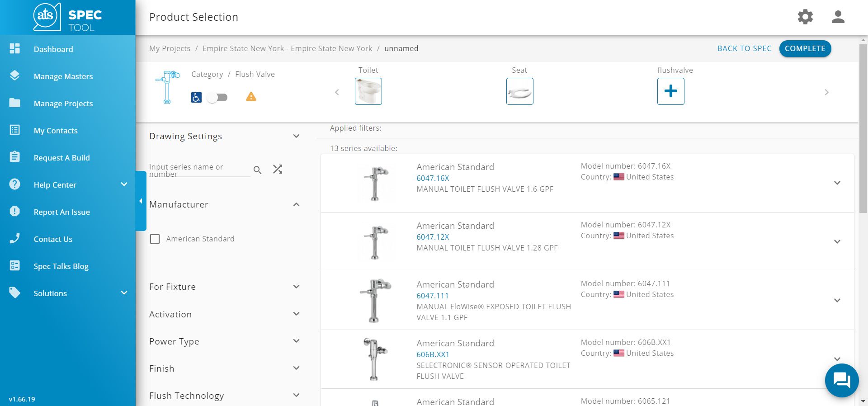The image size is (868, 406).
Task: Open the 606B.XX1 series link
Action: coord(433,354)
